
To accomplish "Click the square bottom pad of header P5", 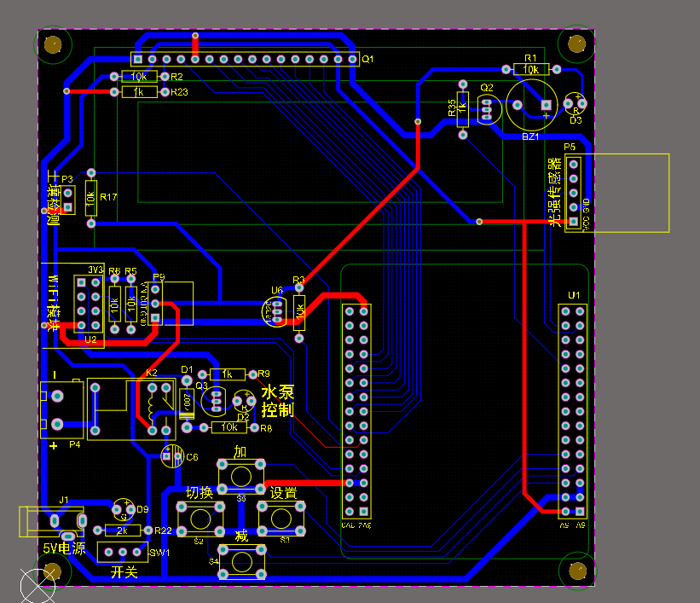I will (x=573, y=221).
